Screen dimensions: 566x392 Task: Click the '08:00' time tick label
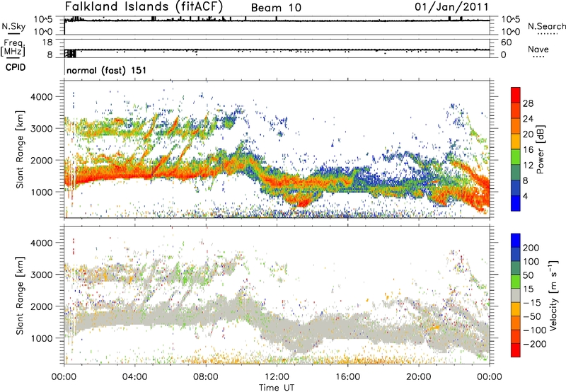coord(206,377)
